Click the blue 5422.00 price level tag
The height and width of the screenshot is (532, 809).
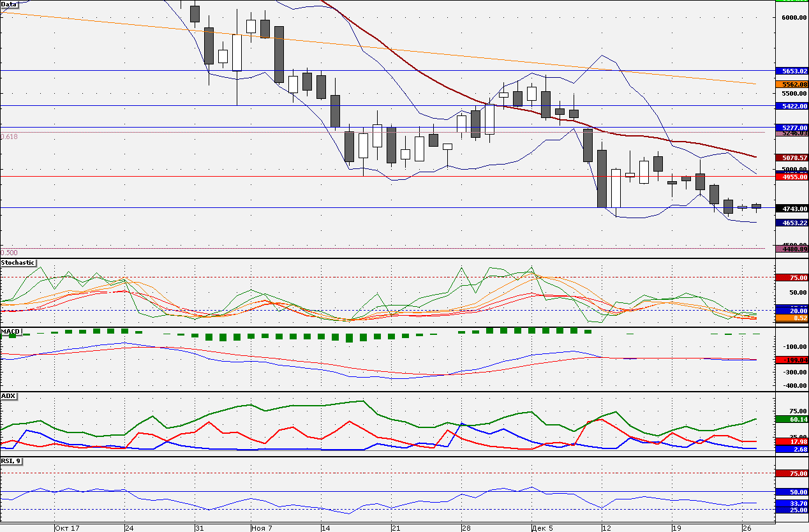791,106
